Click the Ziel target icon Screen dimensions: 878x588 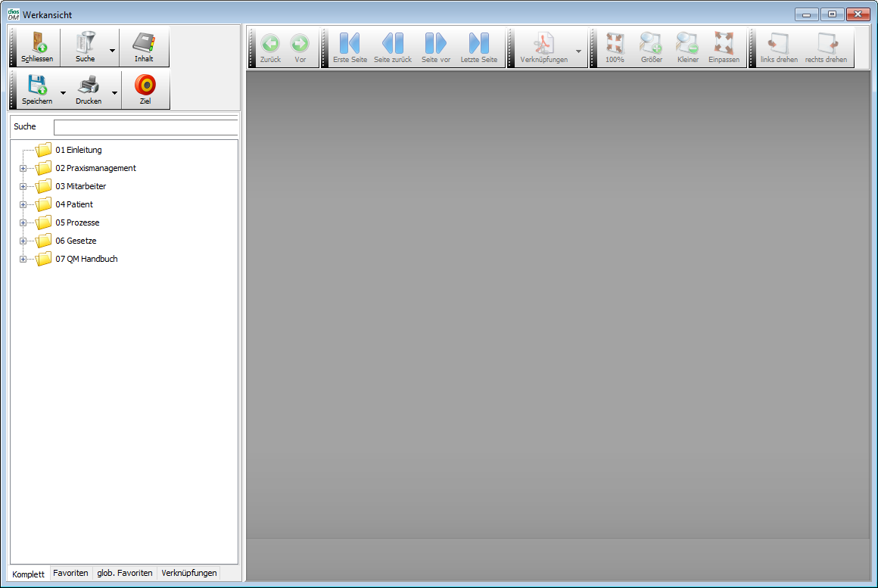145,85
